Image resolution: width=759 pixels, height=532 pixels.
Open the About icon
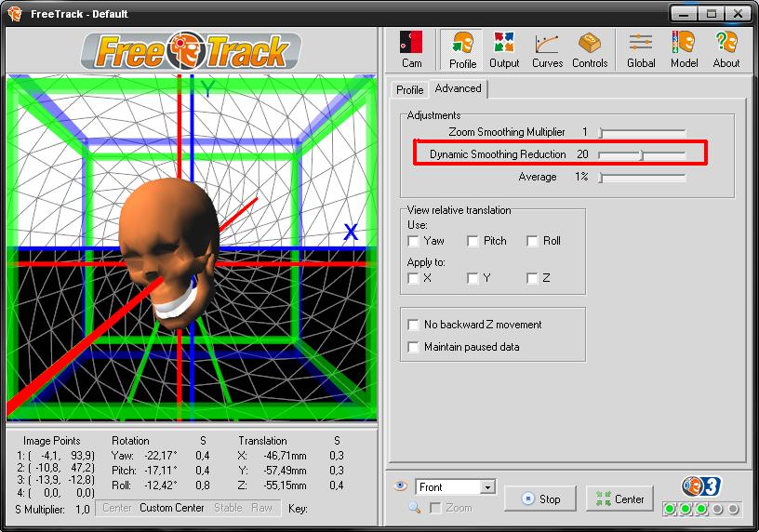point(726,49)
